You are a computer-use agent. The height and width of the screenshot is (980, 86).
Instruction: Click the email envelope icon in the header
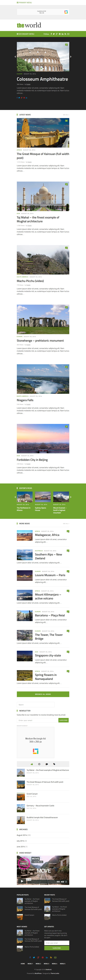click(x=68, y=34)
